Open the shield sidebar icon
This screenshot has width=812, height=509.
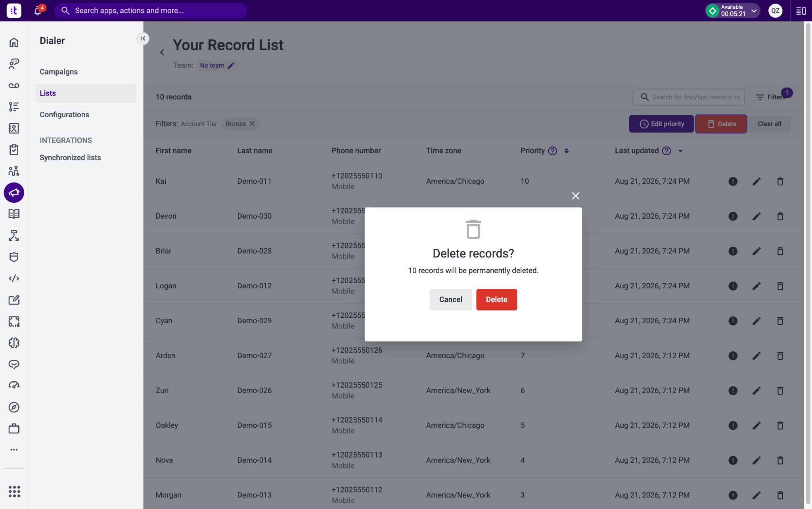tap(14, 257)
